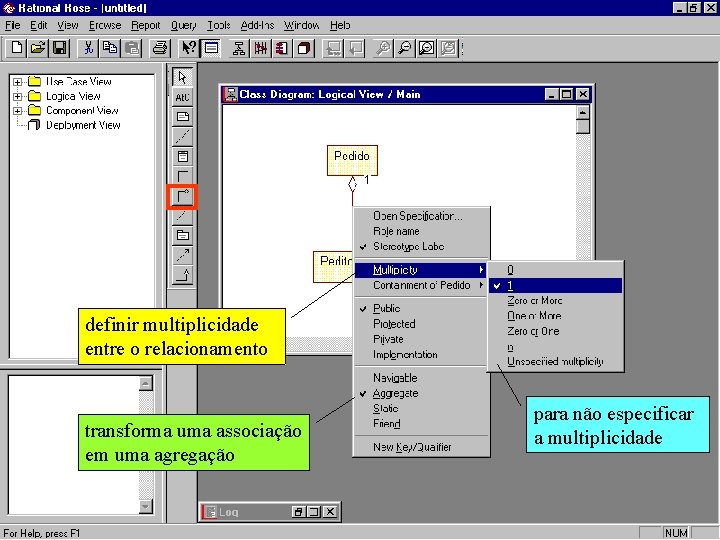Select Unspecified multiplicity option
The width and height of the screenshot is (720, 540).
click(556, 362)
